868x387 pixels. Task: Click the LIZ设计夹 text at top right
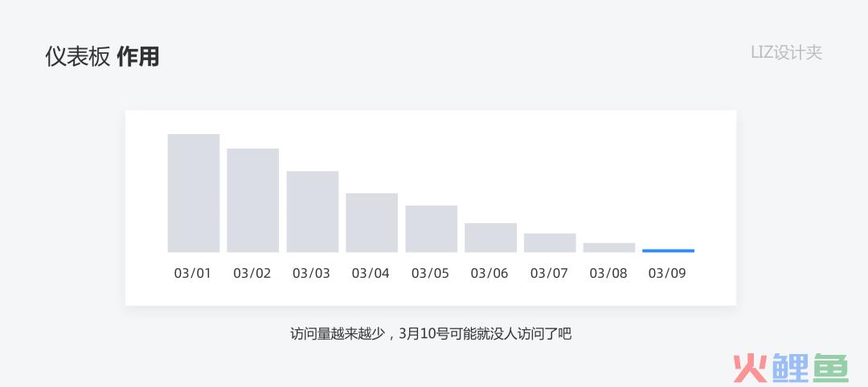pyautogui.click(x=787, y=52)
